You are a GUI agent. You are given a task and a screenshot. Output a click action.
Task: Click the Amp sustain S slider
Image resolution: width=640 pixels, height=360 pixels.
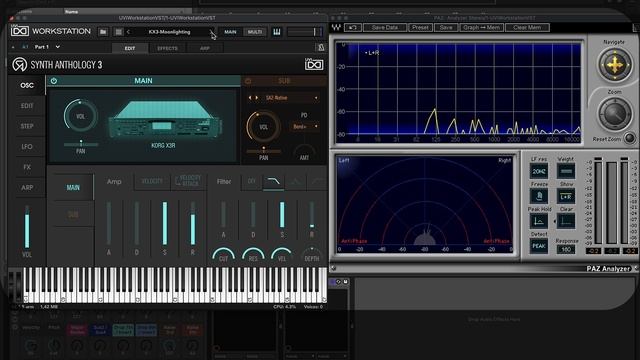[x=164, y=223]
